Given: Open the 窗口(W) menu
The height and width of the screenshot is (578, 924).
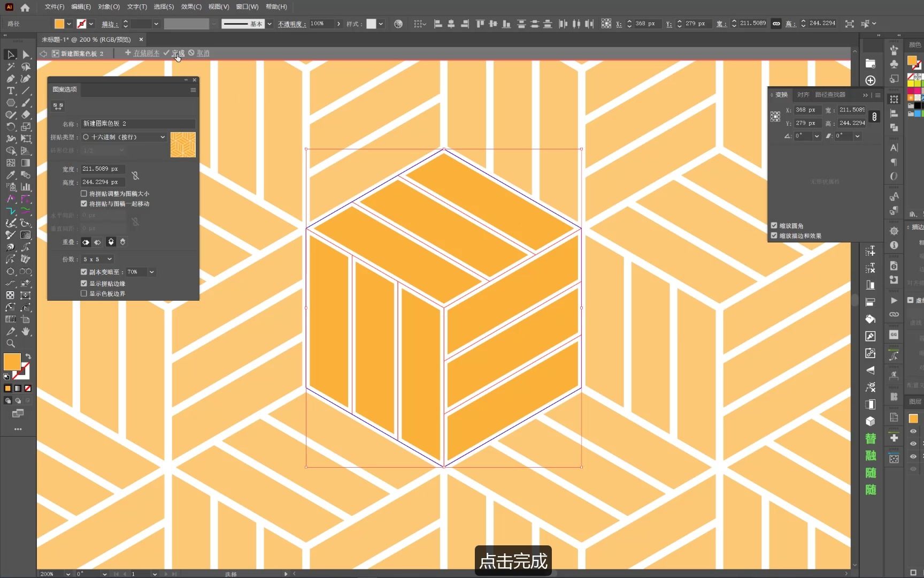Looking at the screenshot, I should [x=247, y=7].
